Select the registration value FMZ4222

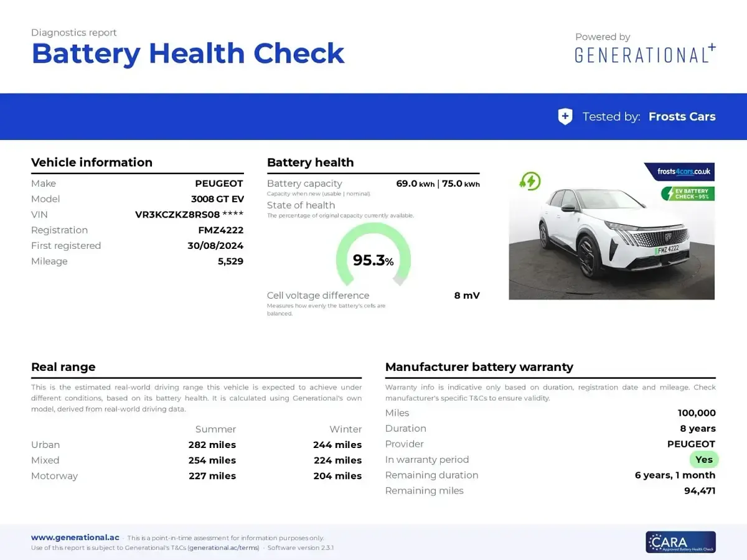tap(221, 230)
